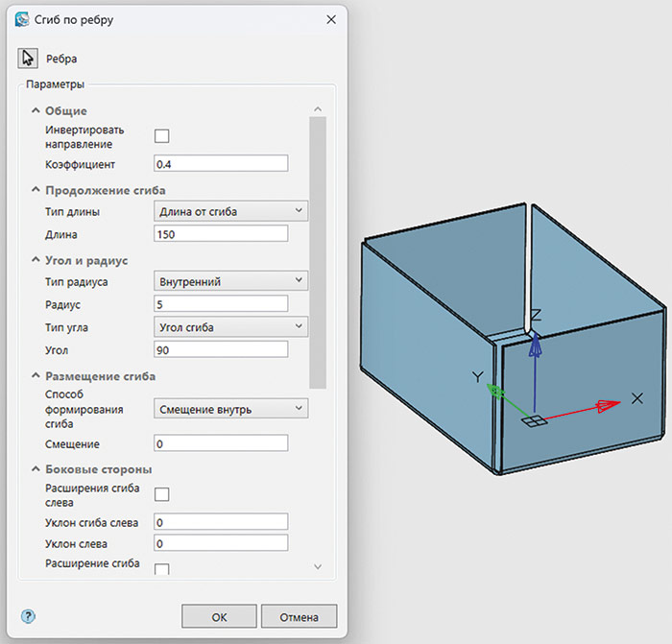Viewport: 672px width, 644px height.
Task: Toggle Расширения сгиба слева checkbox
Action: pos(161,494)
